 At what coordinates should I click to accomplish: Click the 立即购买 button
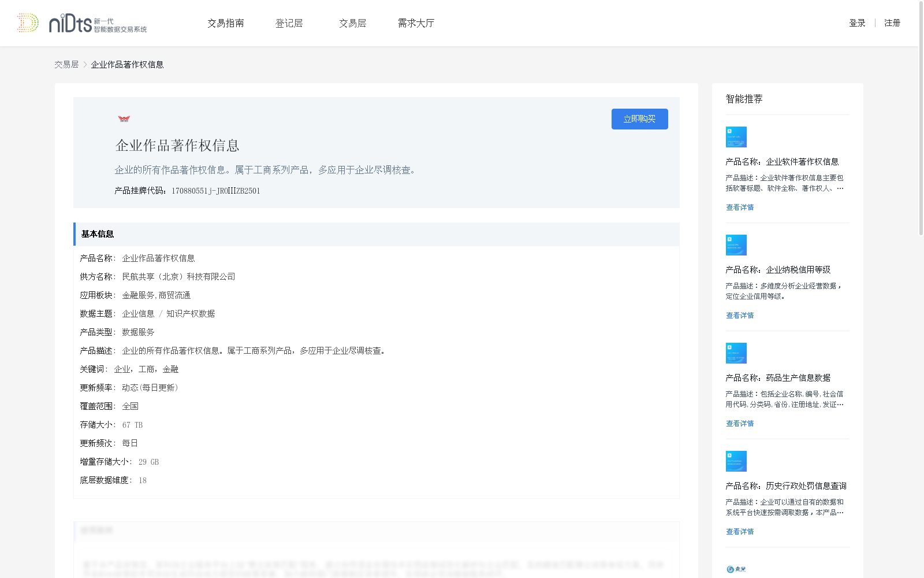point(640,119)
